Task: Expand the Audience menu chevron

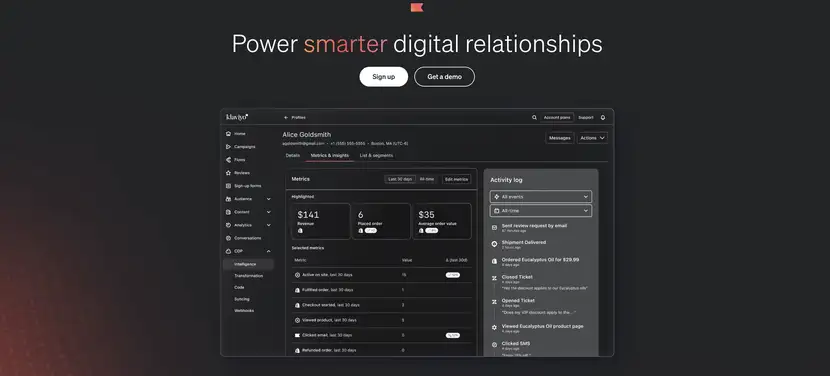Action: 268,199
